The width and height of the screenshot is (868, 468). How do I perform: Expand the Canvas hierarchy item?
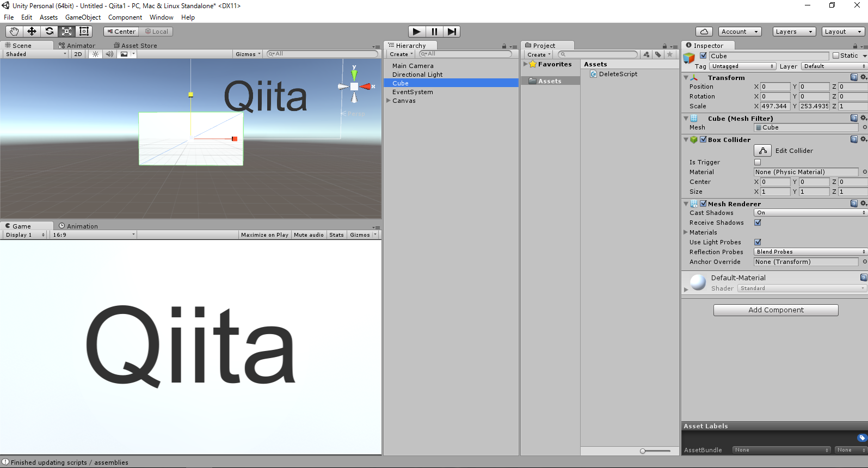[x=389, y=101]
